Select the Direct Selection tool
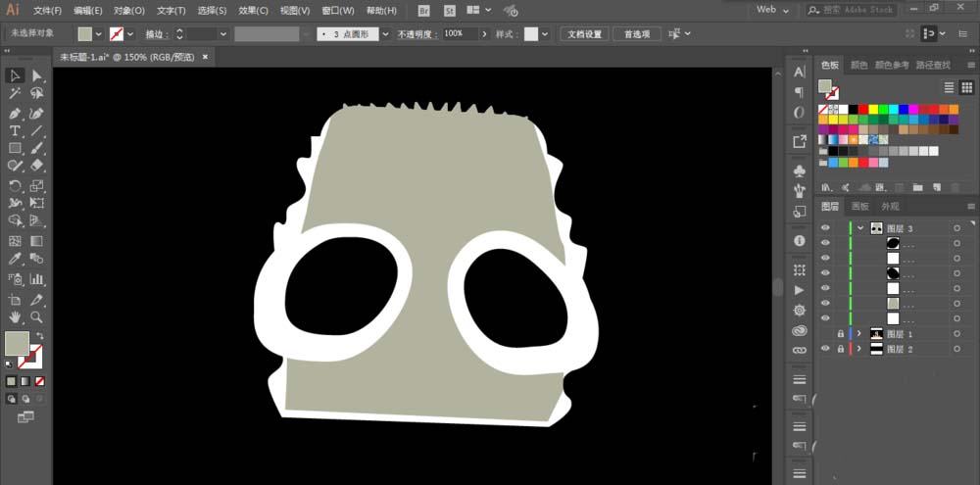Screen dimensions: 980x485 pyautogui.click(x=37, y=75)
